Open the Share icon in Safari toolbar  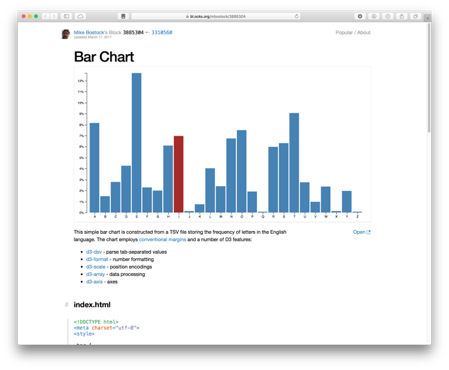pos(402,16)
